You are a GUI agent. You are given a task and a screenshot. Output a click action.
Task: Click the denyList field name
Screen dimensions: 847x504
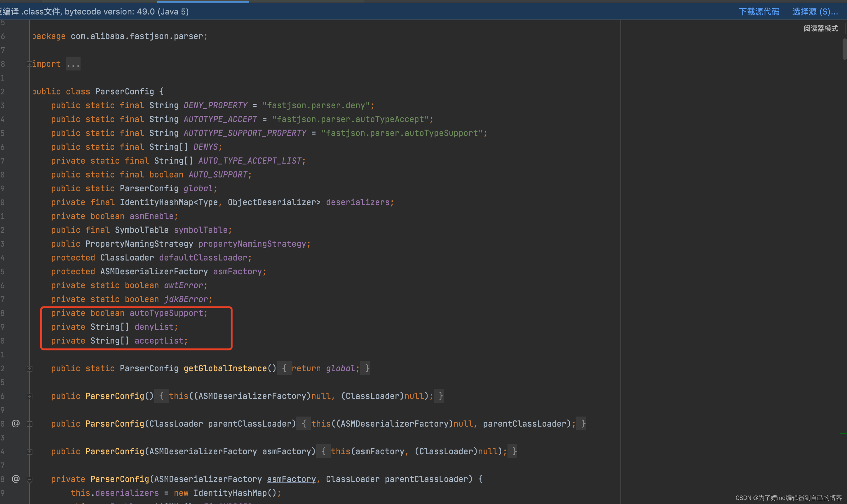pos(154,327)
